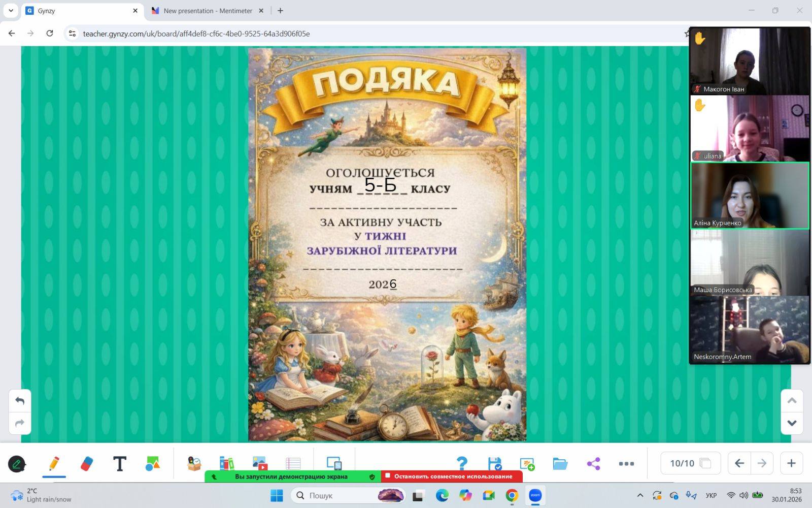The width and height of the screenshot is (812, 508).
Task: Open the help question mark
Action: coord(461,463)
